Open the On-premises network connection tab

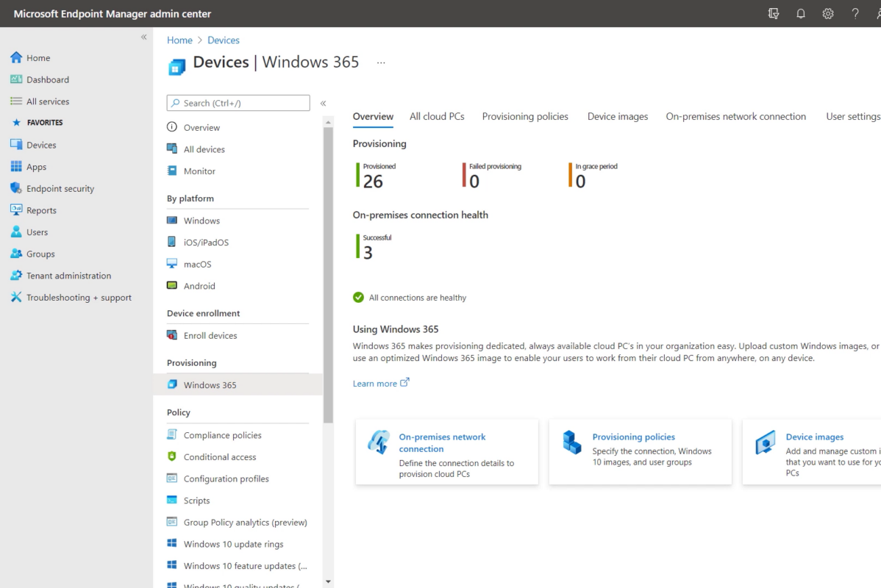(735, 116)
